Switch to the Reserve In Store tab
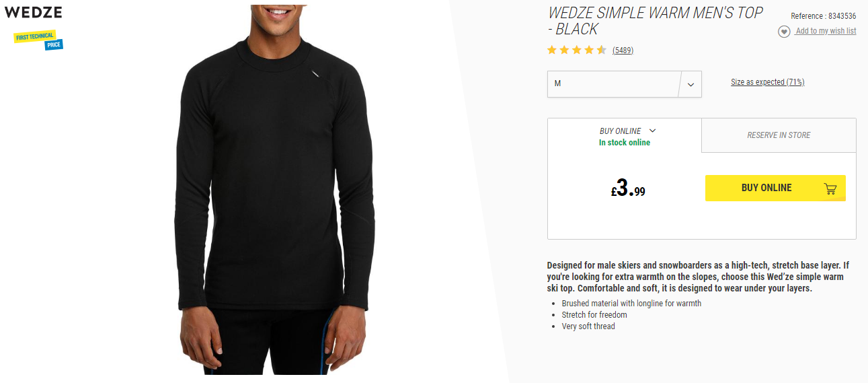This screenshot has width=868, height=383. (x=779, y=135)
